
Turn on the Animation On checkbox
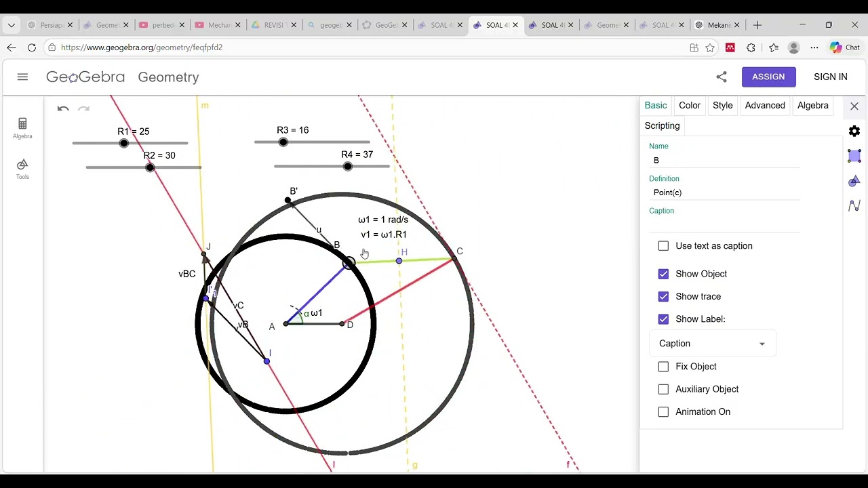(x=663, y=412)
